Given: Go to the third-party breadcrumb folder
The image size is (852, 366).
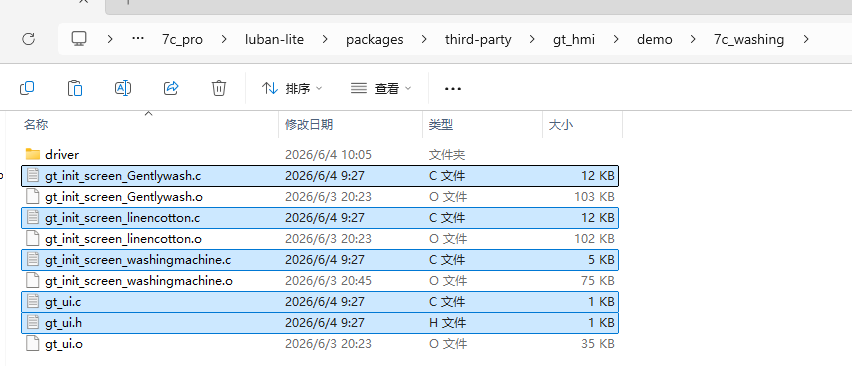Looking at the screenshot, I should [478, 40].
